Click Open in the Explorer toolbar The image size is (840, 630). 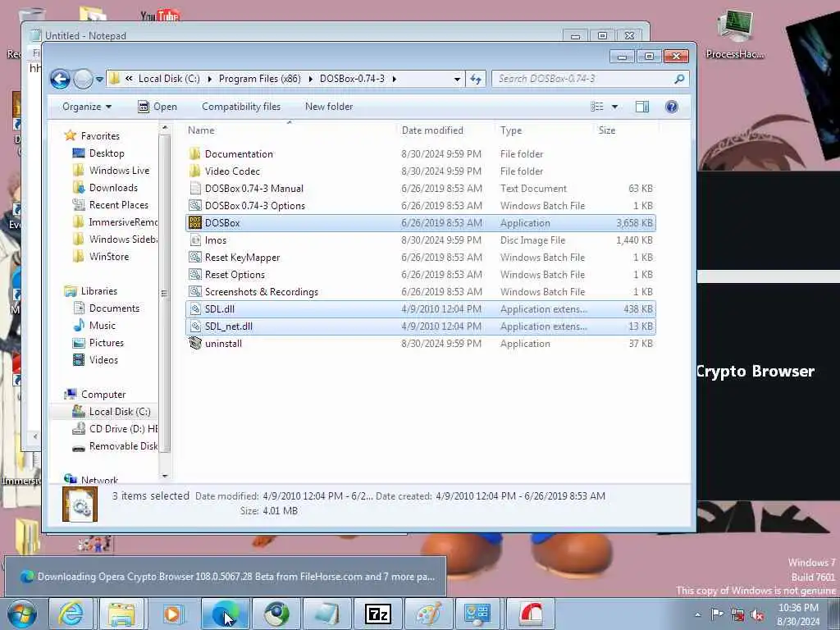tap(157, 107)
